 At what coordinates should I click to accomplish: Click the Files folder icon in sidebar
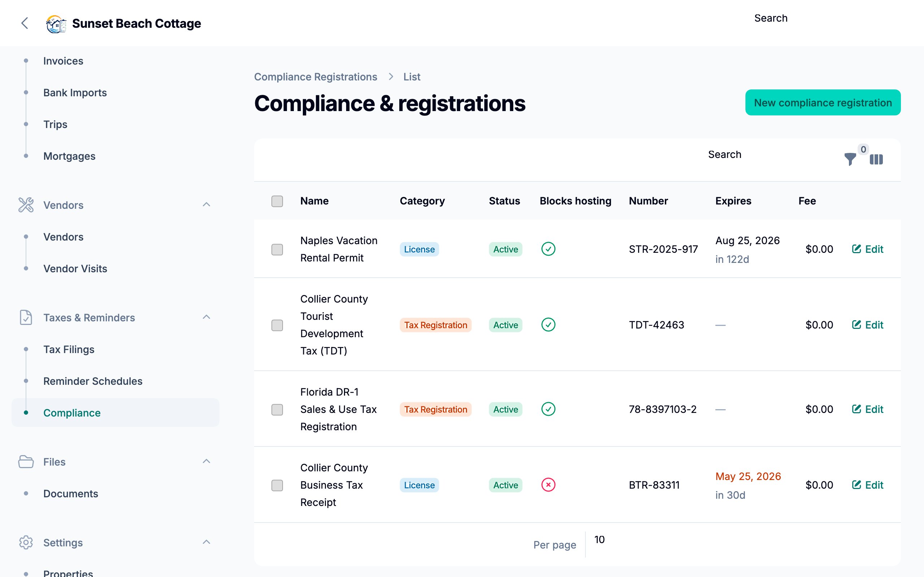pyautogui.click(x=26, y=461)
